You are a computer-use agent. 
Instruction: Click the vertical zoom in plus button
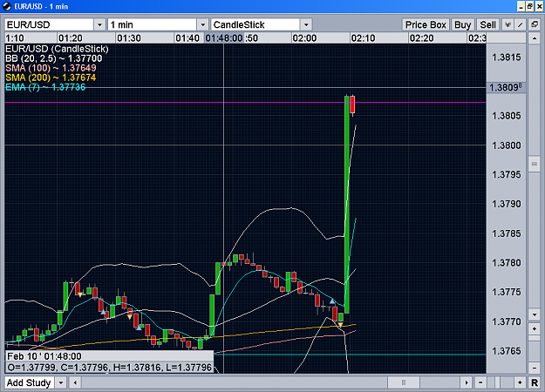tap(535, 328)
